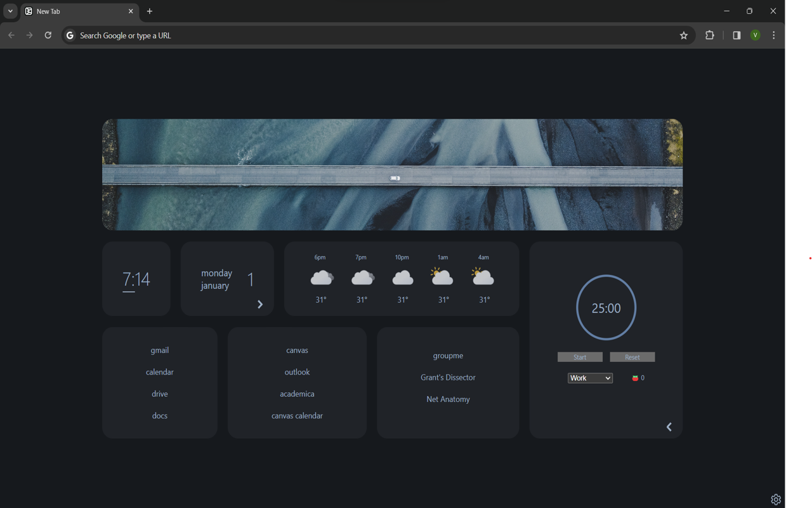
Task: Click the side panel icon
Action: point(736,36)
